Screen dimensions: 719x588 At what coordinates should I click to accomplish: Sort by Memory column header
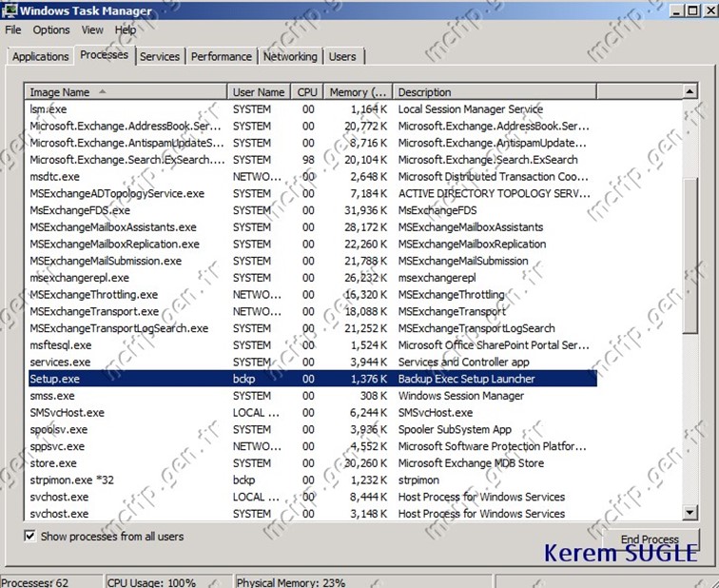(x=359, y=92)
